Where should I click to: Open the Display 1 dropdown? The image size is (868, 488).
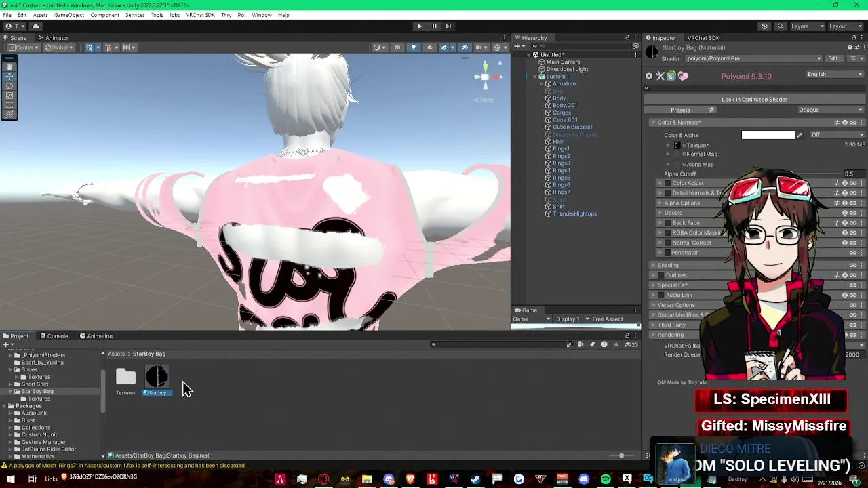tap(571, 319)
